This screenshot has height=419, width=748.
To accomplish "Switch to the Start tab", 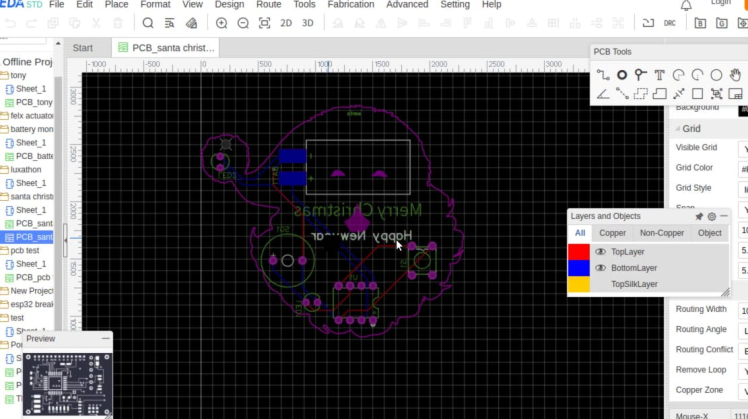I will click(x=83, y=47).
